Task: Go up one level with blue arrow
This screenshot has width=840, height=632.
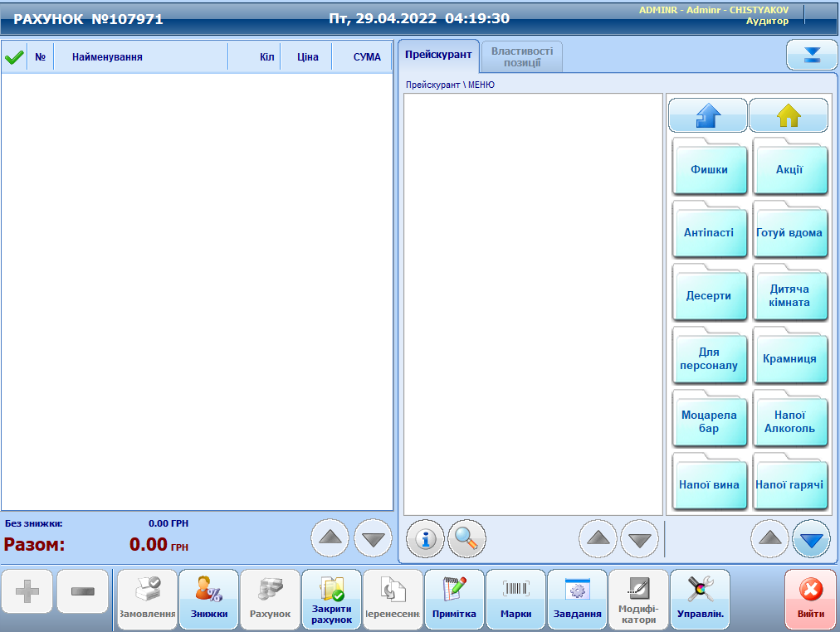Action: click(707, 115)
